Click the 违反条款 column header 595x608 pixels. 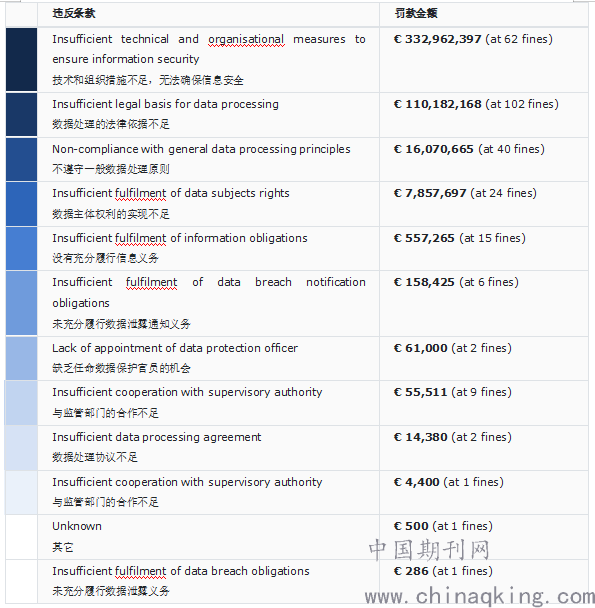coord(74,14)
